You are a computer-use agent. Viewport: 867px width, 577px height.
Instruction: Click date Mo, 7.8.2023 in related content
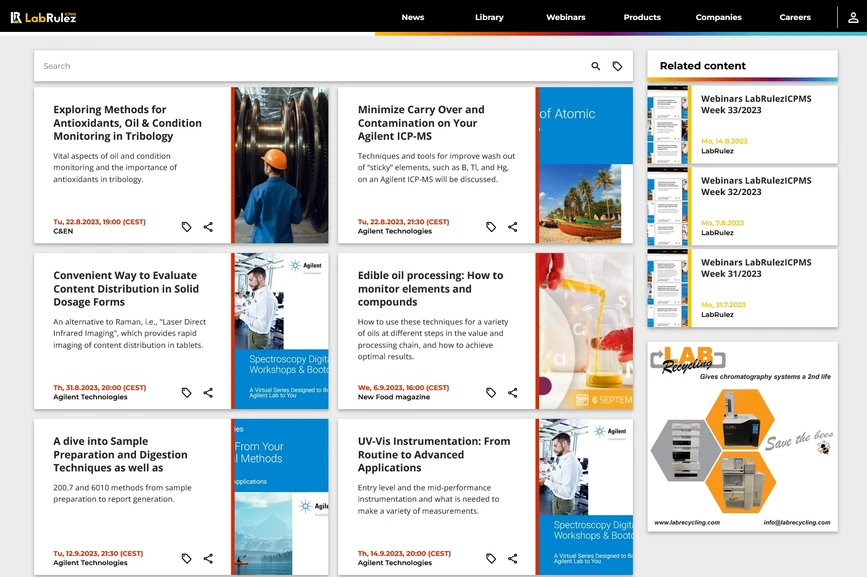click(722, 223)
